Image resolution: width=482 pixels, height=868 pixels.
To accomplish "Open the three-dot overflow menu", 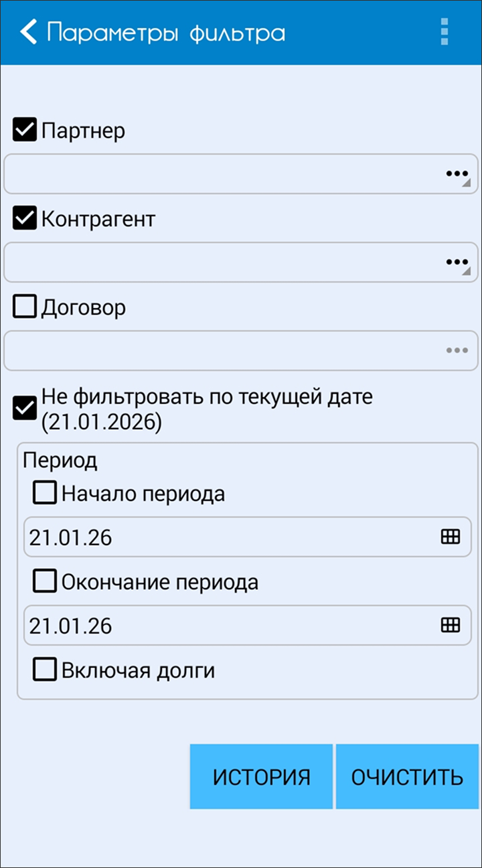I will point(444,32).
